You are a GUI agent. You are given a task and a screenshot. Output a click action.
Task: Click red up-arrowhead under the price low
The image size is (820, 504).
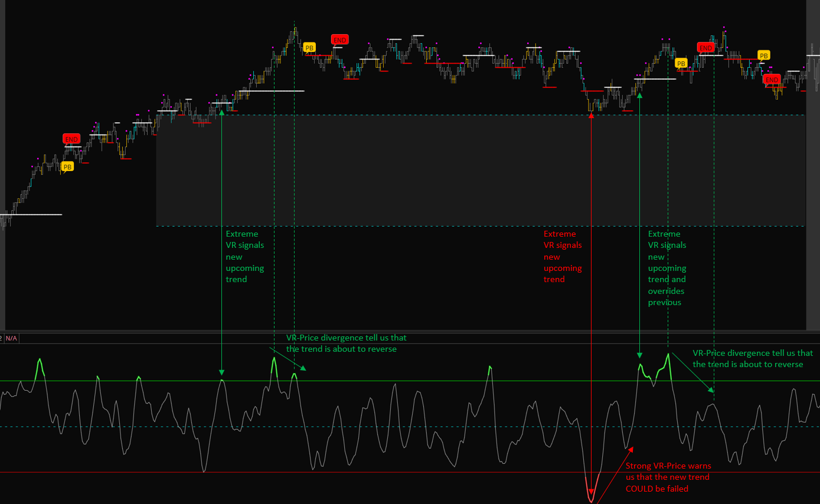tap(591, 116)
